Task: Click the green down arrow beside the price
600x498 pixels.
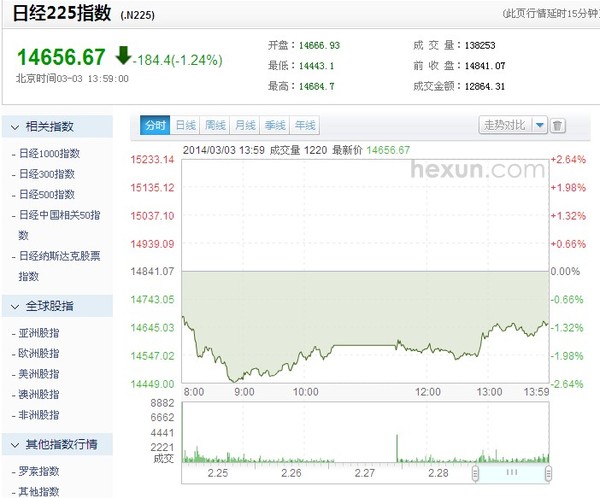Action: click(x=123, y=54)
